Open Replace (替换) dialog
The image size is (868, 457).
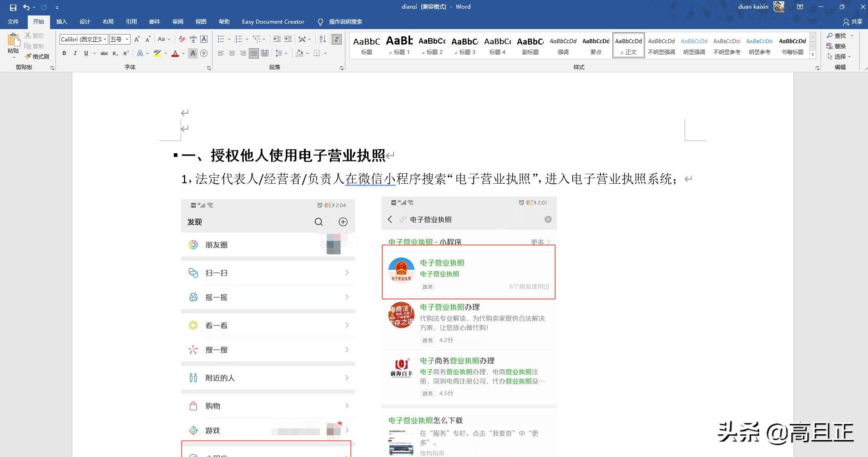tap(840, 45)
